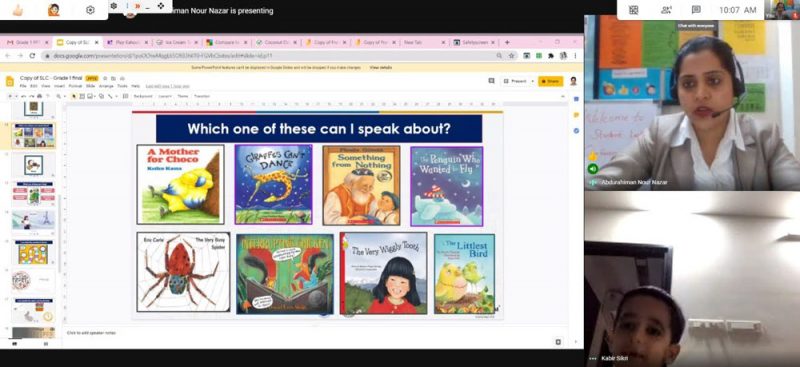Switch to the Grade 1 Gmail tab
Viewport: 800px width, 367px height.
tap(28, 42)
